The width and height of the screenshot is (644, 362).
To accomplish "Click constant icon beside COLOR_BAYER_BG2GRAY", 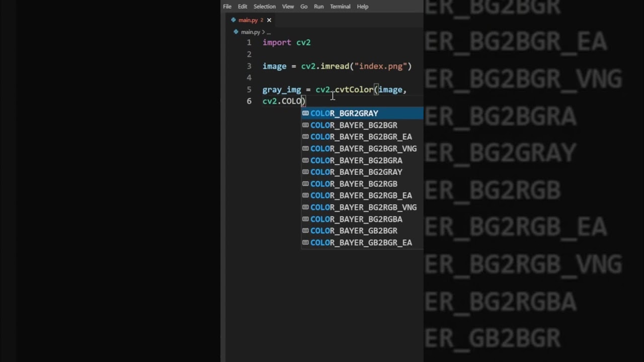I will 305,172.
